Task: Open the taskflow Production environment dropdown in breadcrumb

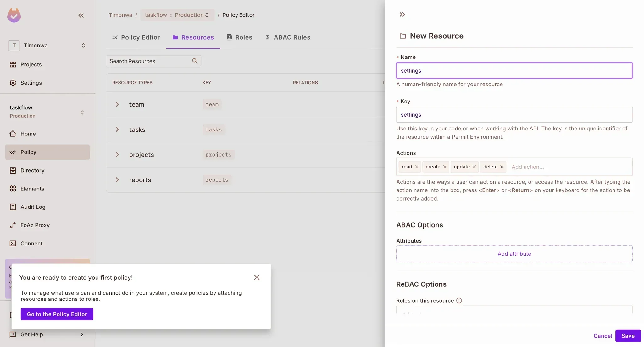Action: click(177, 15)
